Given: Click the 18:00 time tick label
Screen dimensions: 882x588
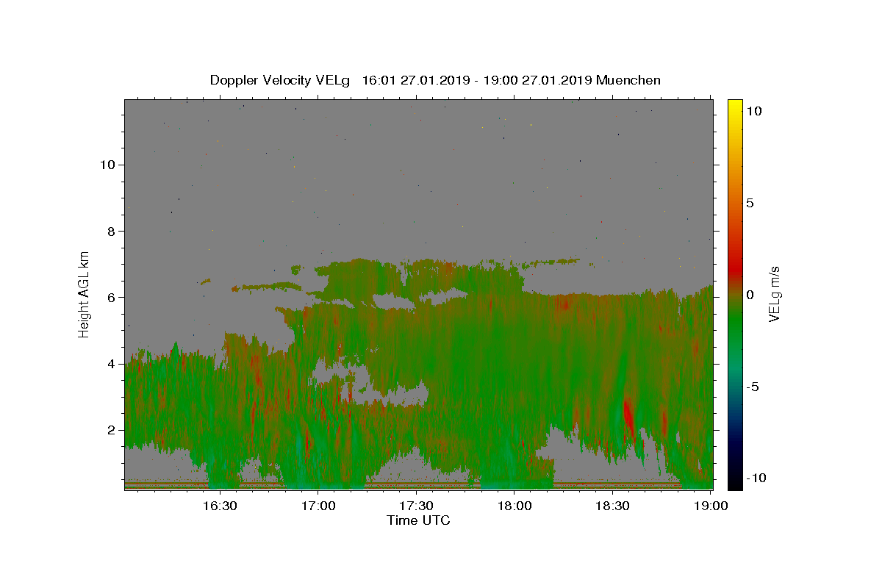Looking at the screenshot, I should [514, 506].
